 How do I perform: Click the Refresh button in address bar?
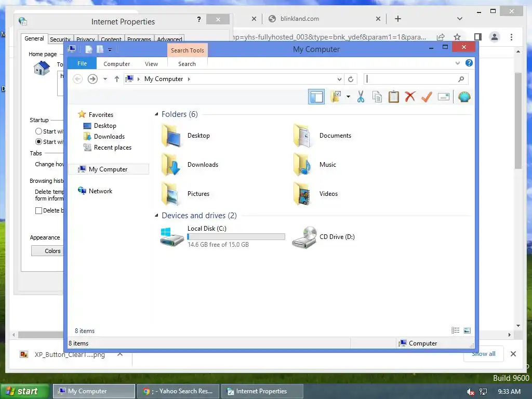[x=351, y=79]
